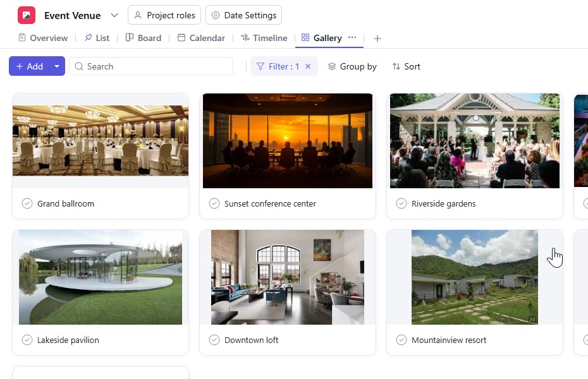
Task: Open the Calendar view tab
Action: point(201,38)
